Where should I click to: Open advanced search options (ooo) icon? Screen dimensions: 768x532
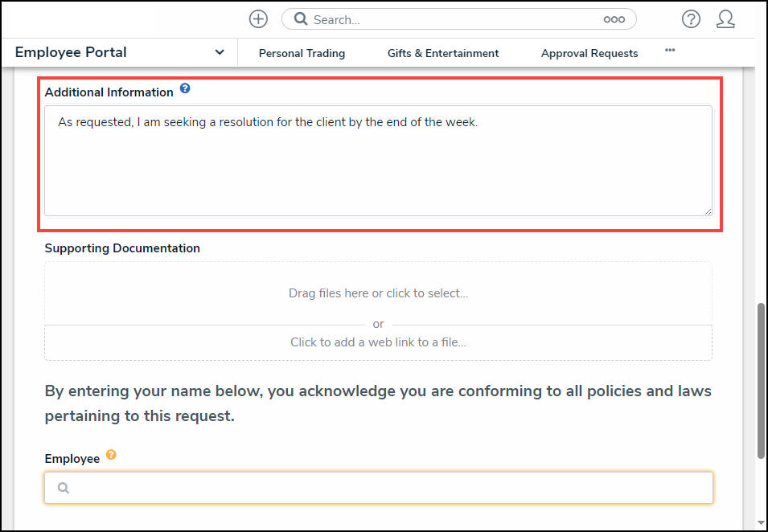(614, 19)
